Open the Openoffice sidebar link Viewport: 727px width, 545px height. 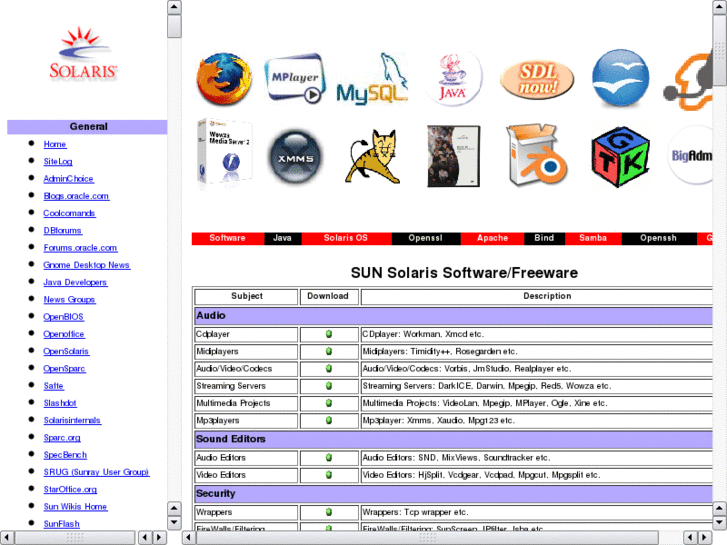tap(64, 334)
